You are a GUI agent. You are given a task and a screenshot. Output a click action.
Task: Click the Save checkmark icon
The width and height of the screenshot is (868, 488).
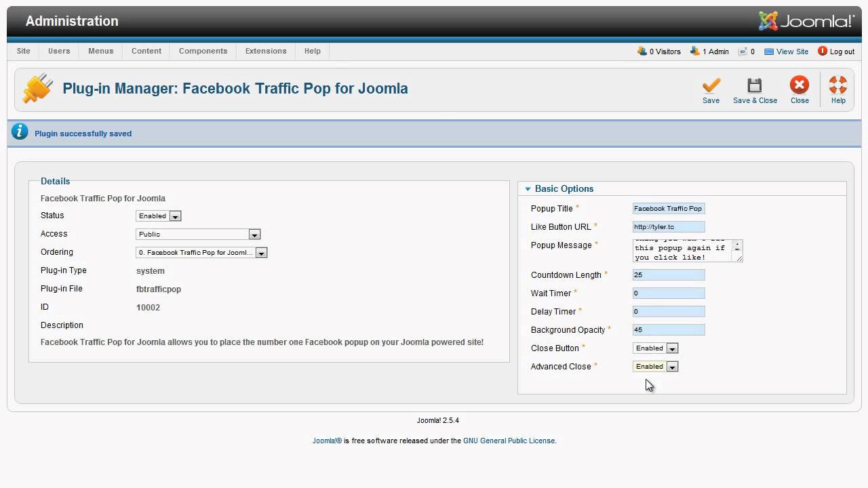(x=711, y=85)
